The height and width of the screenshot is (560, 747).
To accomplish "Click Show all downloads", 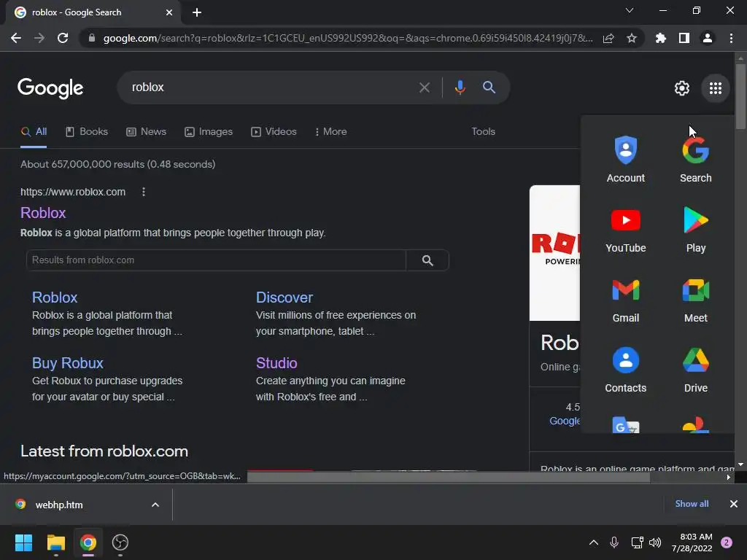I will 692,504.
